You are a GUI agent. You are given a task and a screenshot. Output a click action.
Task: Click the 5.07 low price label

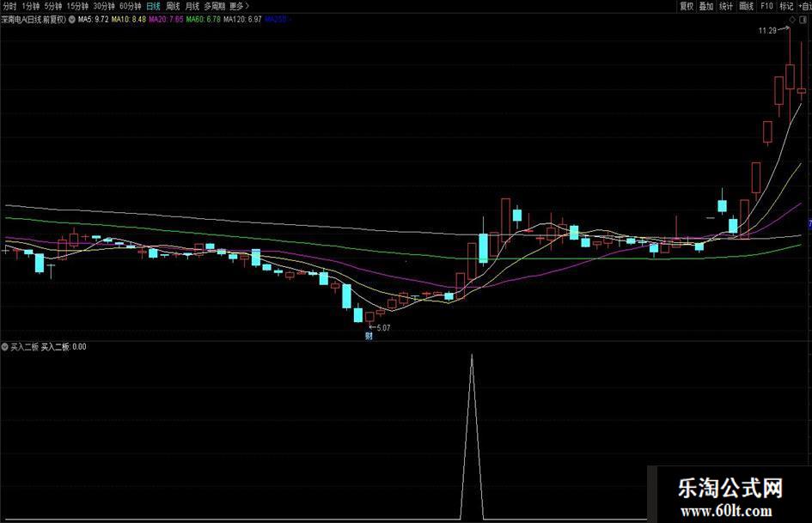[x=383, y=328]
